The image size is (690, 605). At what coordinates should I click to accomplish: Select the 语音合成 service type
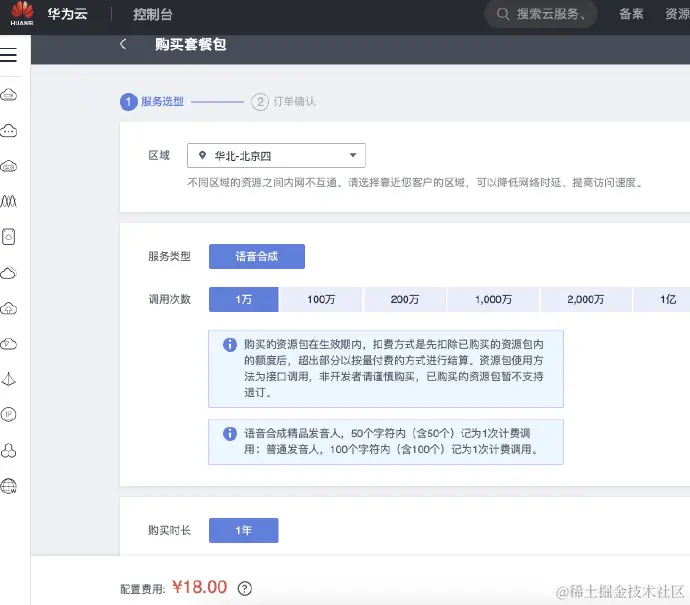point(257,256)
